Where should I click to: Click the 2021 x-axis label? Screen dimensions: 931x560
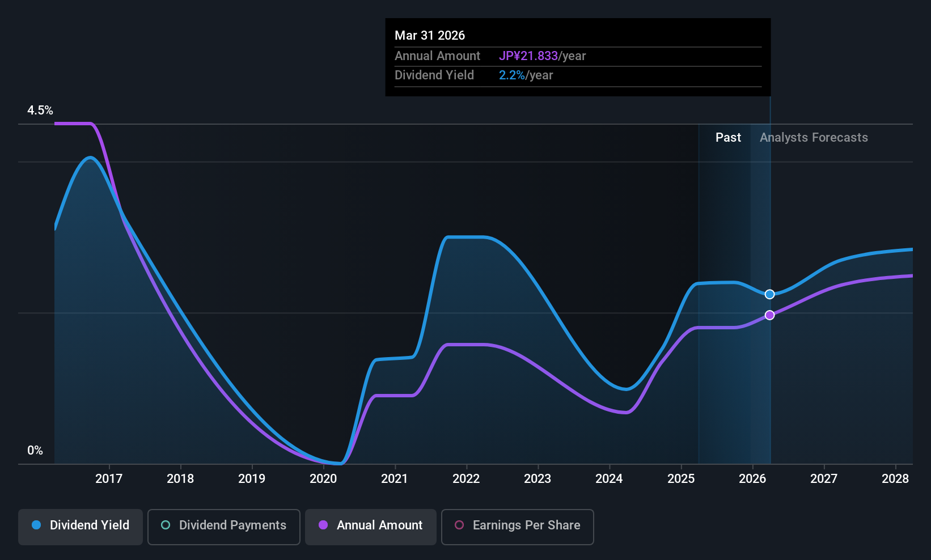click(395, 479)
